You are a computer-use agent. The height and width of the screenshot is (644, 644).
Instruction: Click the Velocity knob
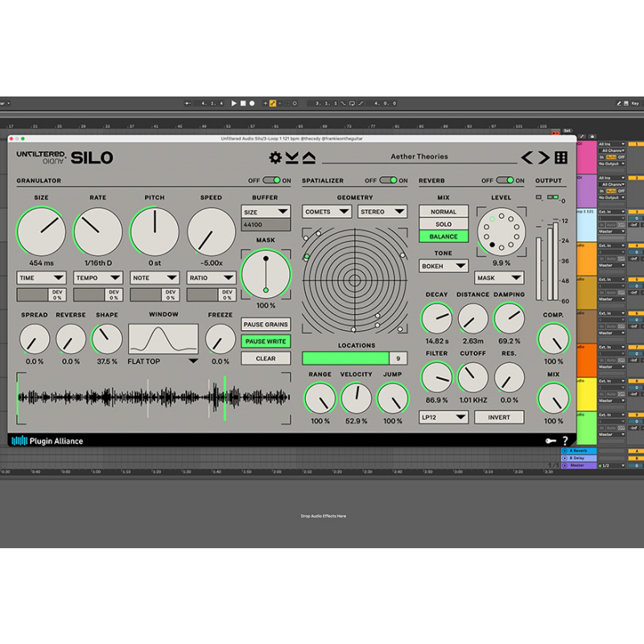(356, 398)
